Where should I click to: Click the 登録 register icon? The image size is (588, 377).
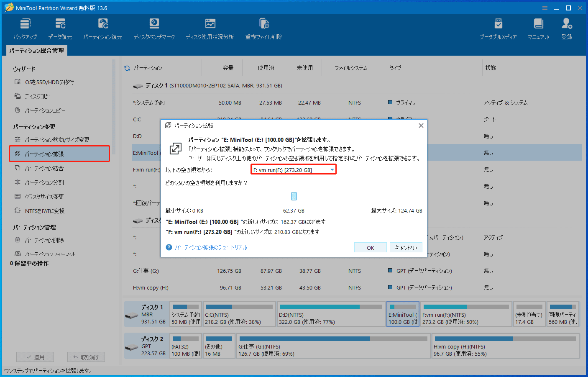tap(567, 29)
